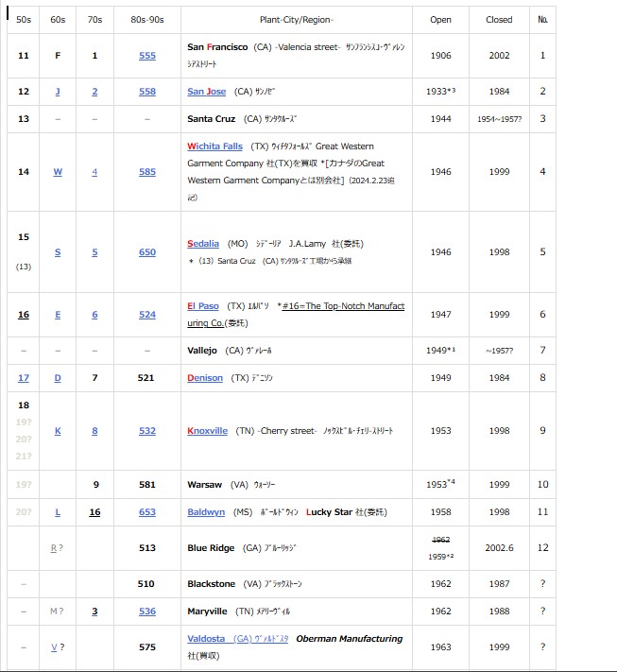The height and width of the screenshot is (672, 617).
Task: Open the 524 link for El Paso
Action: (147, 315)
